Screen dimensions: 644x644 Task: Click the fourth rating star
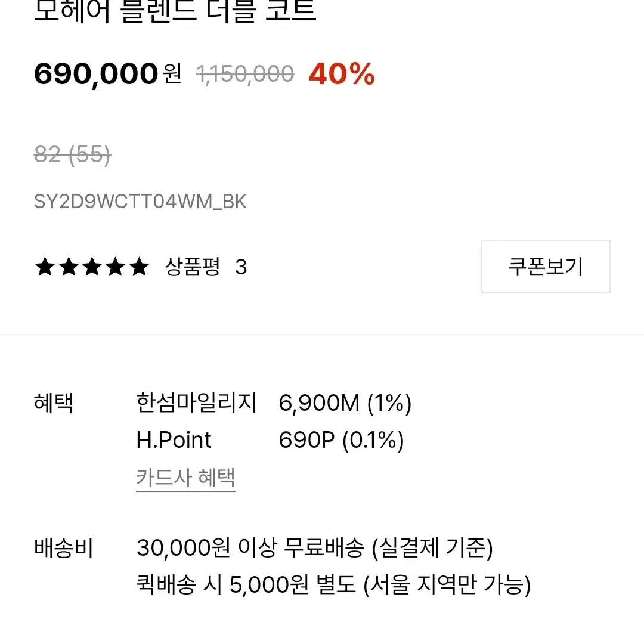tap(116, 267)
